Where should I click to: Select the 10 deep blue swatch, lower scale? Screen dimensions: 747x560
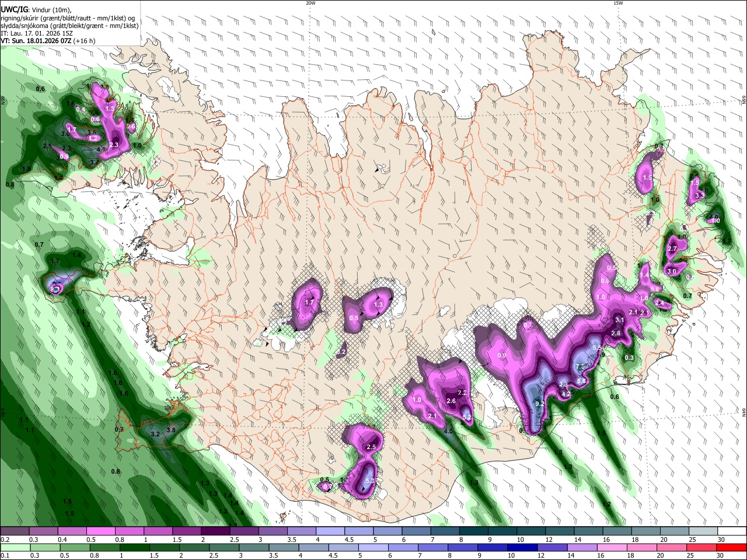coord(523,548)
